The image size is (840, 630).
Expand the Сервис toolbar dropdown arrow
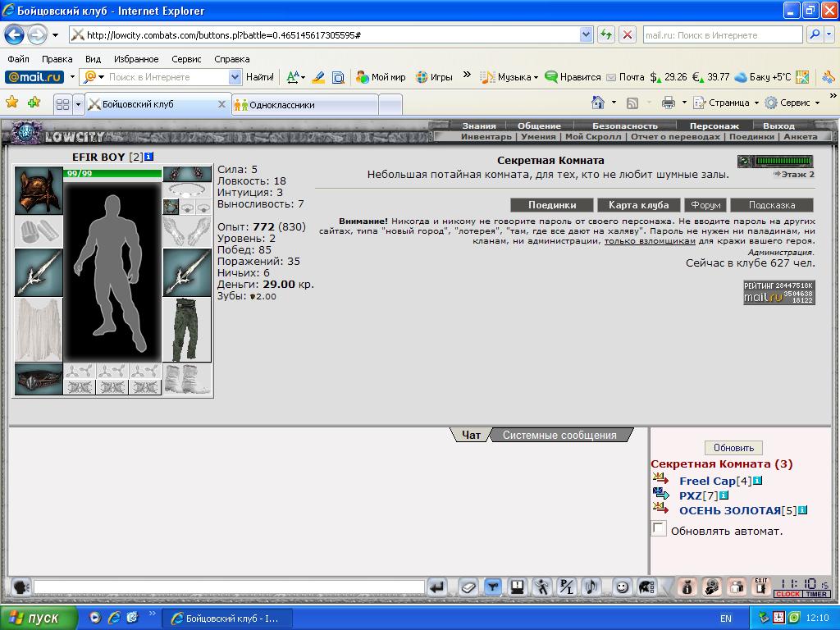pyautogui.click(x=817, y=103)
